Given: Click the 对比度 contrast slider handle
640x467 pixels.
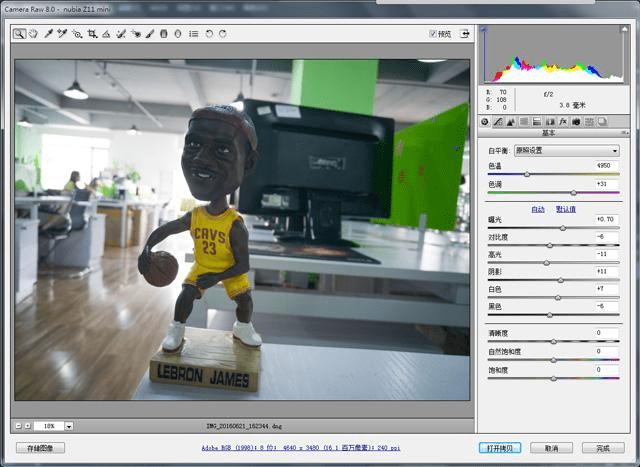Looking at the screenshot, I should coord(550,245).
